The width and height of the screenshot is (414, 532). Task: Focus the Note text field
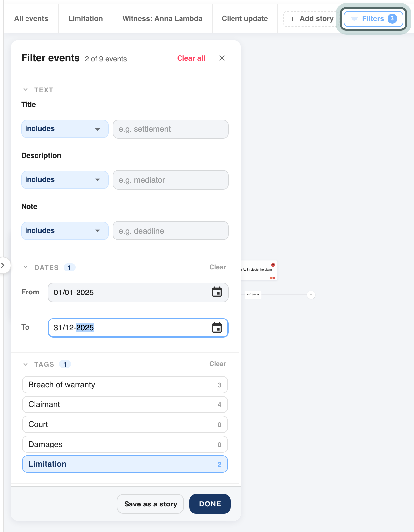pos(171,231)
